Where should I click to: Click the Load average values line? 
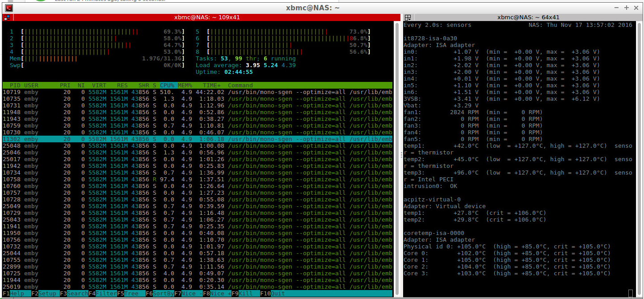(x=246, y=65)
